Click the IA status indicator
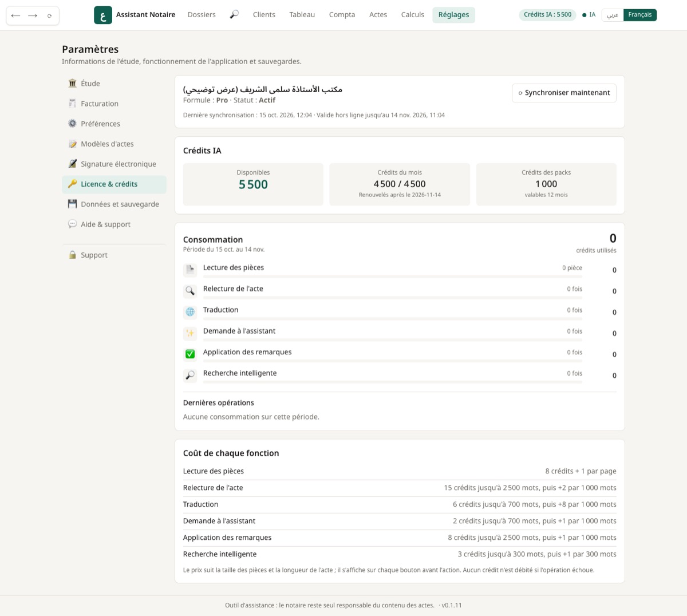 coord(589,15)
